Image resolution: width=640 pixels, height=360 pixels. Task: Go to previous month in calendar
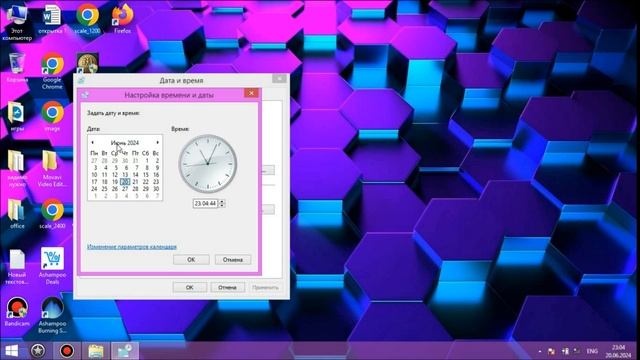coord(92,142)
